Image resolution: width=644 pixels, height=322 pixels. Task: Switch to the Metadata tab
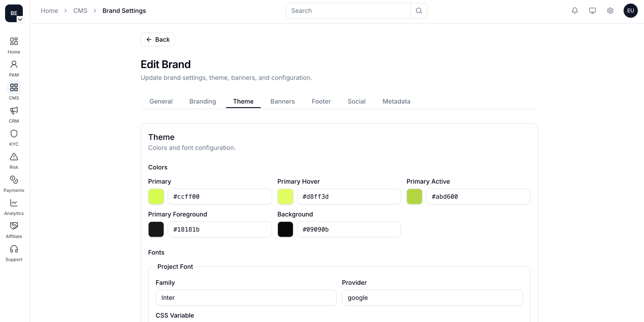coord(396,101)
